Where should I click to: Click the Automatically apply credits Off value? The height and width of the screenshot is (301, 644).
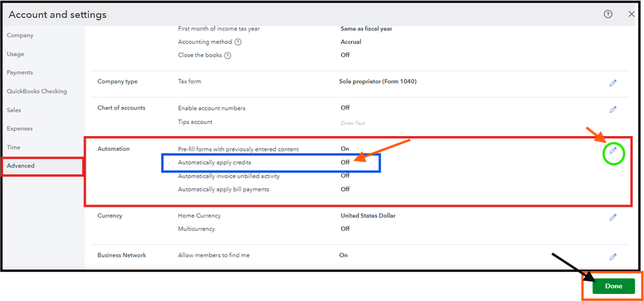click(345, 162)
